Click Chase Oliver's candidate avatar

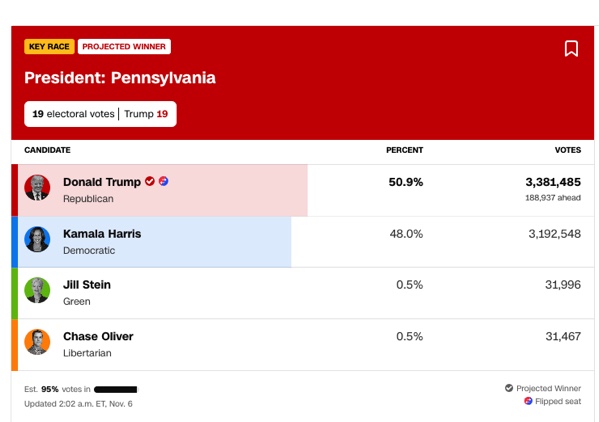(37, 342)
